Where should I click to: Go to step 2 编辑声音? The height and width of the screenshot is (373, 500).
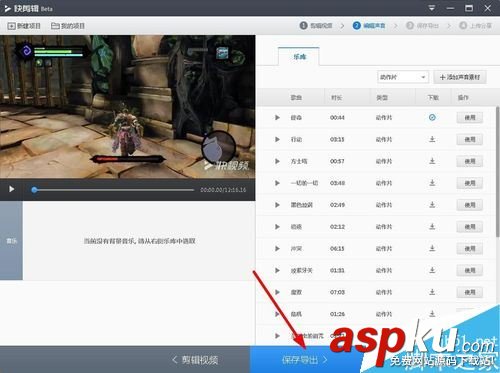(369, 26)
